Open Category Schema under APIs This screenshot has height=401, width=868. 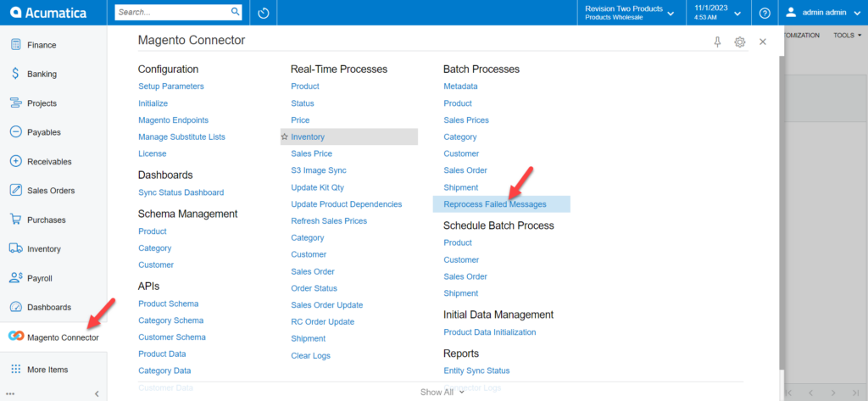click(x=171, y=320)
